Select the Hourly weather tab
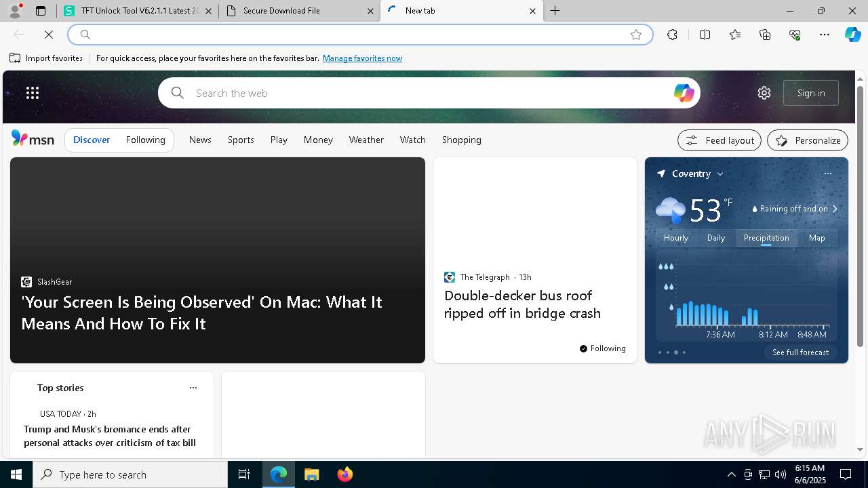The width and height of the screenshot is (868, 488). click(x=676, y=238)
